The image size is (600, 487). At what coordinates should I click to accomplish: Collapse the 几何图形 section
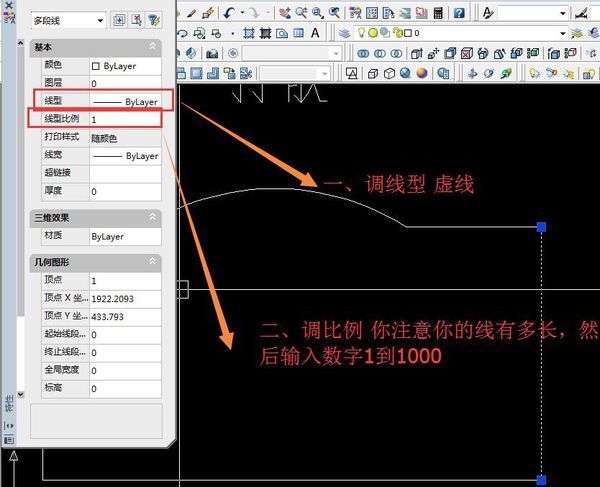(152, 262)
